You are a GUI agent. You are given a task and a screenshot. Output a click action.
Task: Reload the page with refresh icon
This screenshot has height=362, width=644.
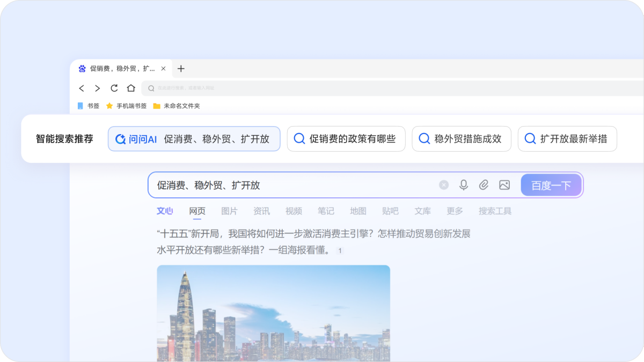(114, 88)
